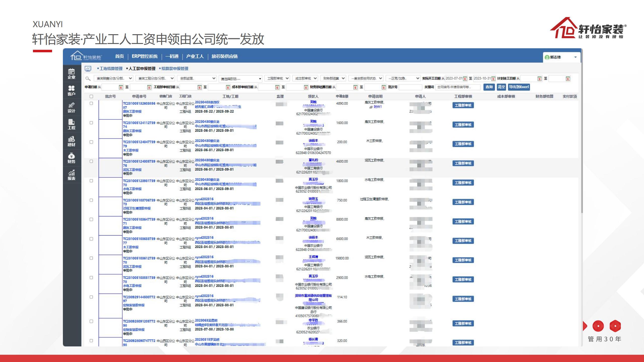Expand the 查询工程分店/分部 dropdown
Screen dimensions: 644x362
[x=155, y=78]
